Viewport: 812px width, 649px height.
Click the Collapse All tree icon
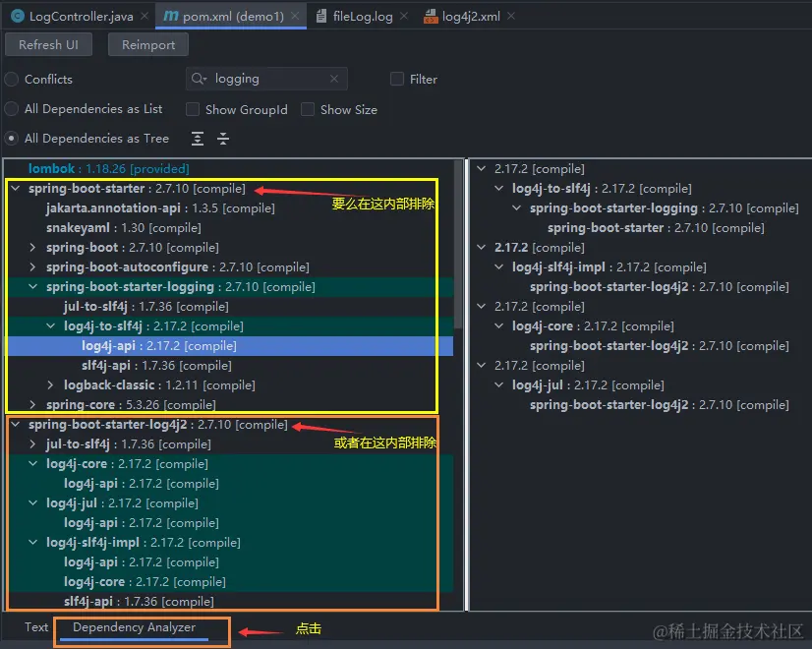[223, 139]
